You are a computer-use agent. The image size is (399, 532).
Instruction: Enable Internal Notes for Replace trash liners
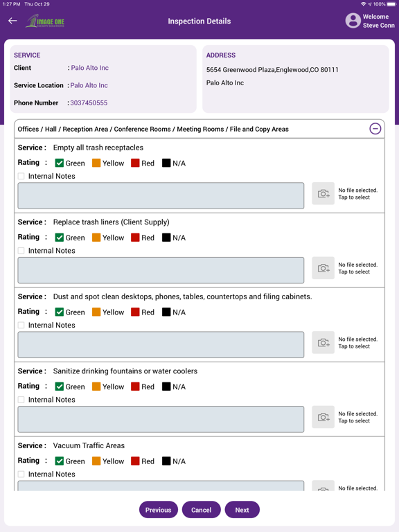(x=21, y=251)
